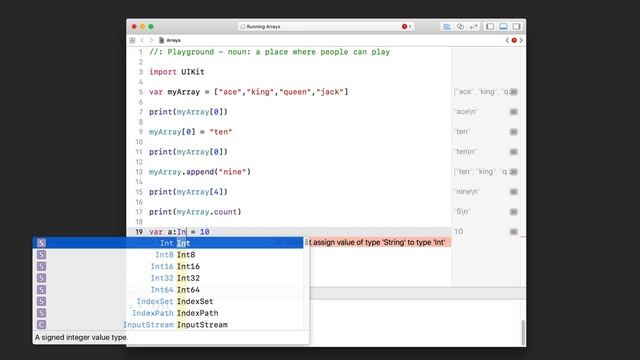Jump to next issue arrow
The width and height of the screenshot is (640, 360).
(x=521, y=40)
